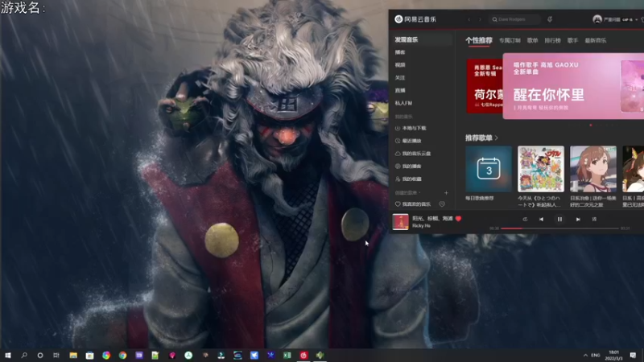Toggle lyrics display with 词 button

(594, 219)
